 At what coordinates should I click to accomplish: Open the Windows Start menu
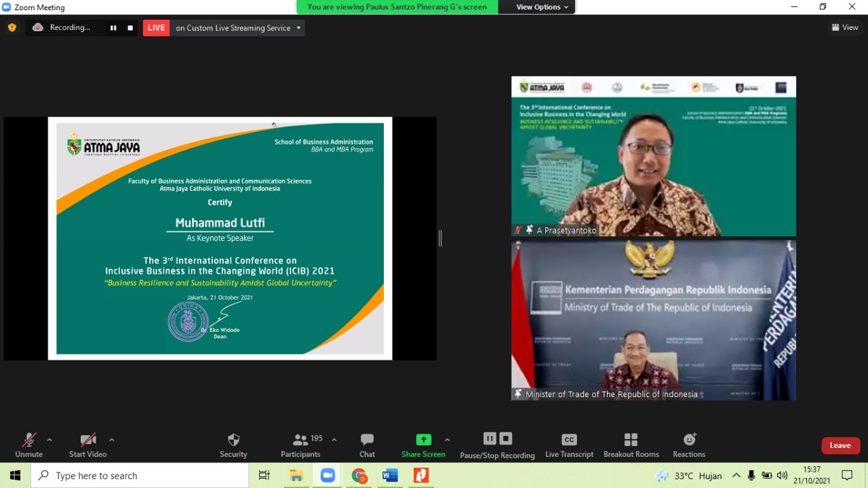15,476
